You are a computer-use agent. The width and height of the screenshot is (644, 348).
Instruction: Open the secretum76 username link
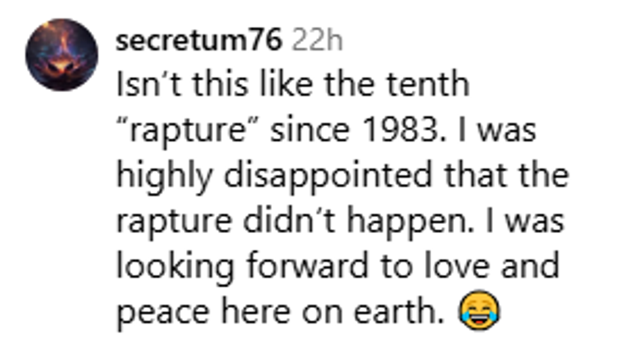click(199, 41)
